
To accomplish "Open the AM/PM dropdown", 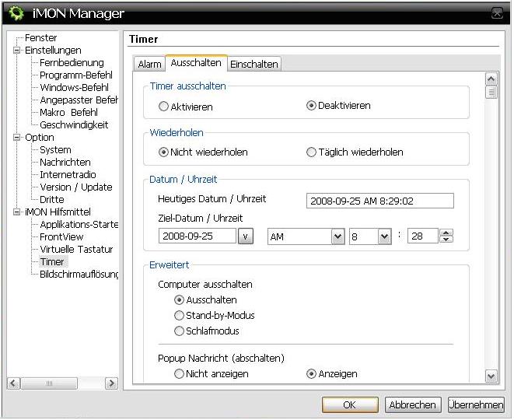I will [337, 236].
